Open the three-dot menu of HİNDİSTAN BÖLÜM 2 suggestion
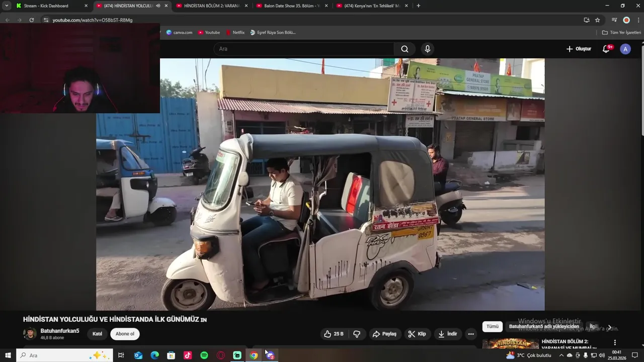This screenshot has height=362, width=644. coord(615,342)
